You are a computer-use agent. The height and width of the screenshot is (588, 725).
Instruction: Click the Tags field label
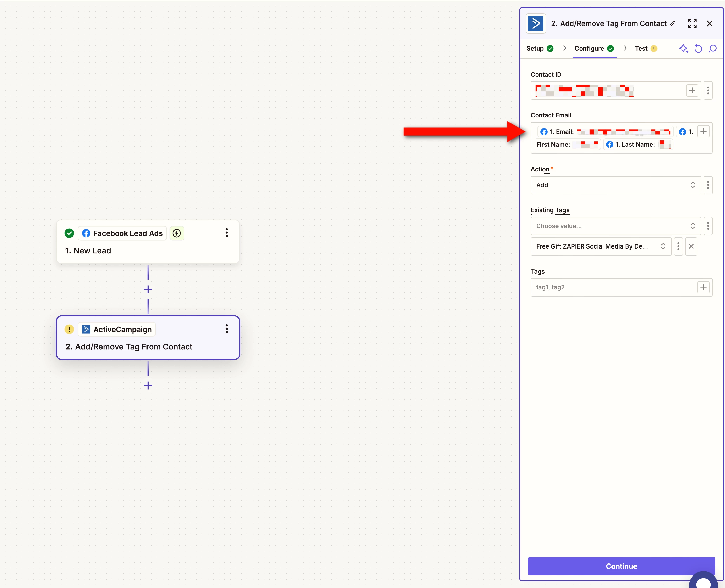[x=538, y=271]
